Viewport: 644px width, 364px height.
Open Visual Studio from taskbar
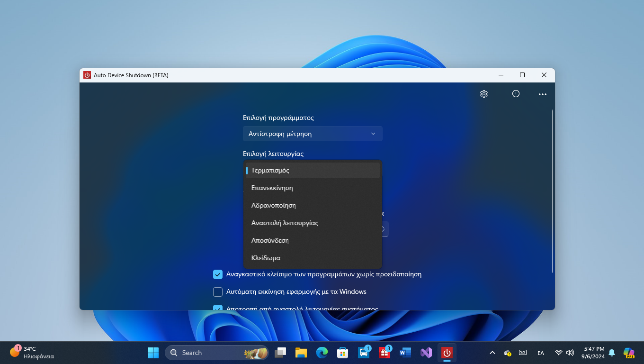(426, 353)
